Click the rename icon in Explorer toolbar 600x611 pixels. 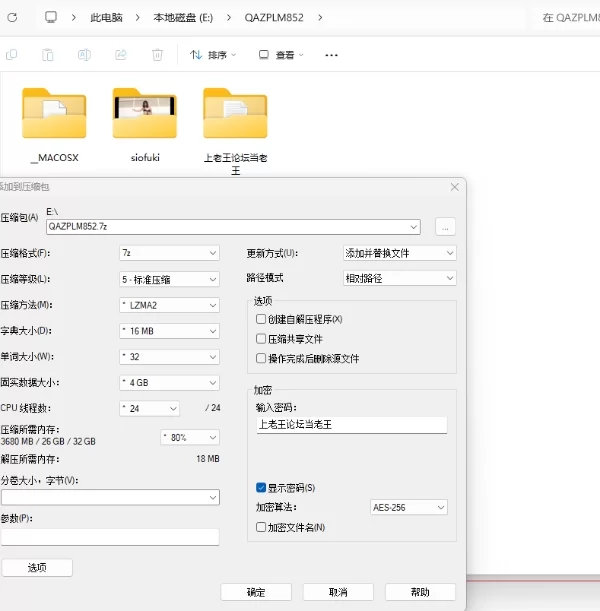tap(84, 55)
